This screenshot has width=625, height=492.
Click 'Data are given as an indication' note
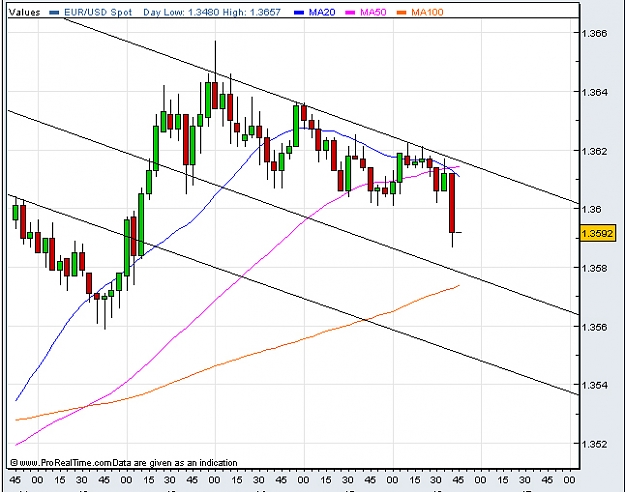(x=175, y=463)
